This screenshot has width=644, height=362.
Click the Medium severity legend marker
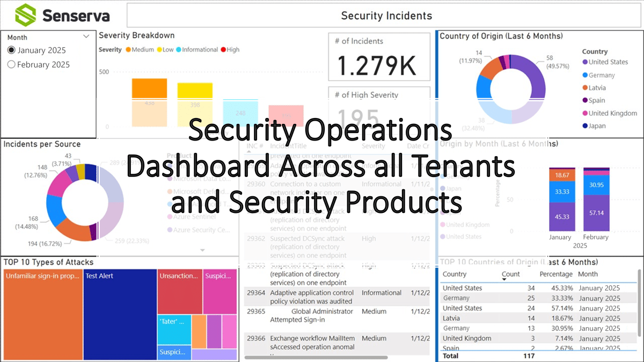[128, 50]
